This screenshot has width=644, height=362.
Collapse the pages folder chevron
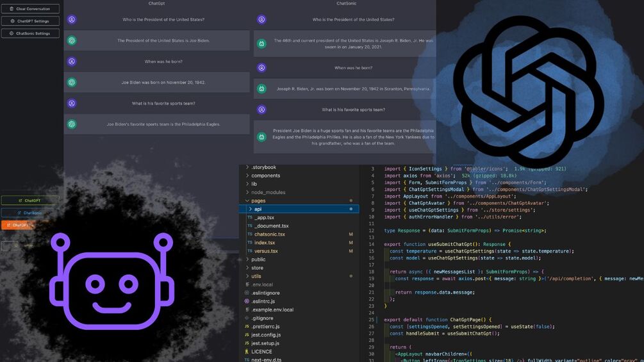coord(247,201)
